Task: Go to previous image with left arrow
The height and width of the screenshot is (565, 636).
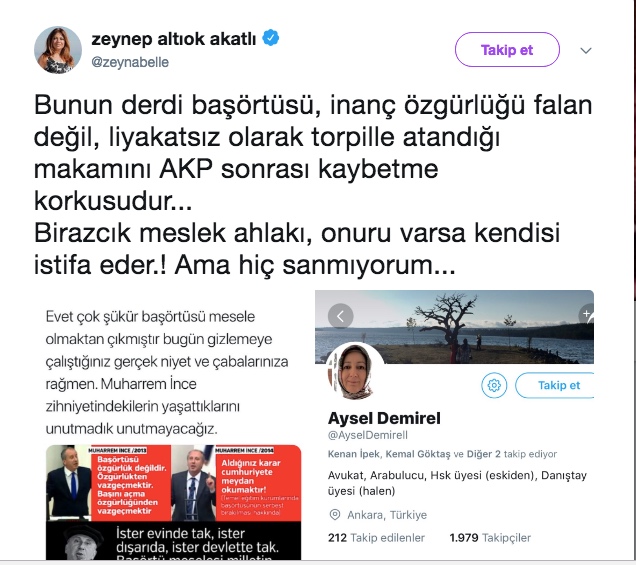Action: [x=340, y=316]
